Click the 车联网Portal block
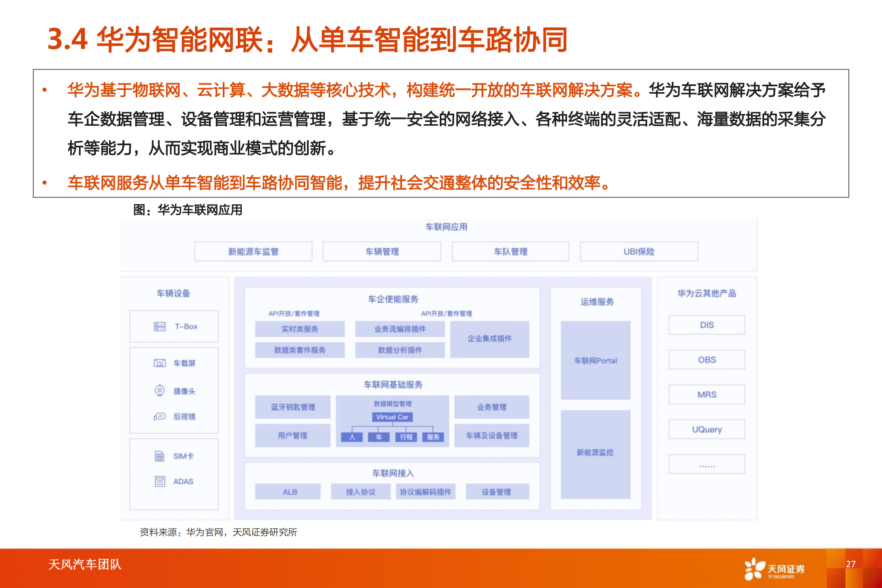882x588 pixels. click(x=596, y=360)
